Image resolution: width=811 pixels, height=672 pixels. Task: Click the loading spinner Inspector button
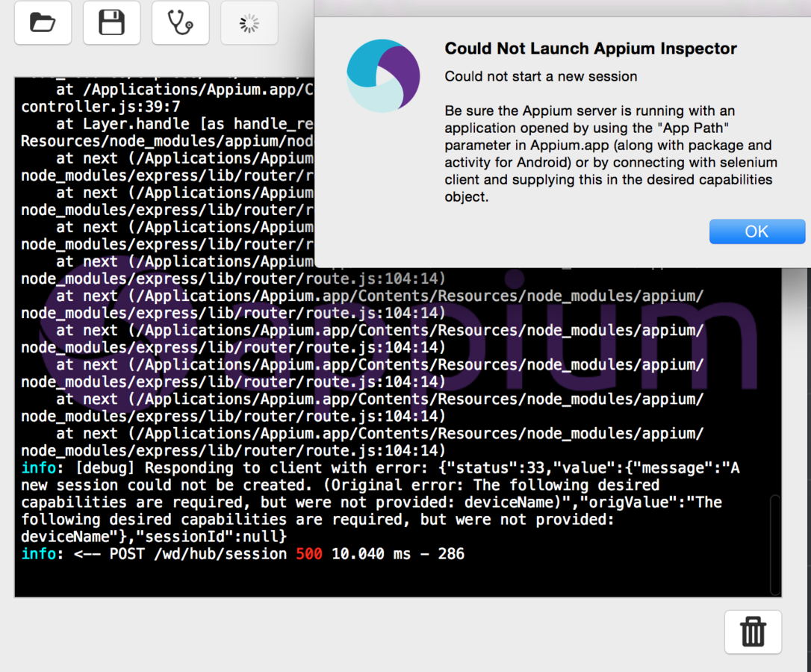pyautogui.click(x=249, y=22)
